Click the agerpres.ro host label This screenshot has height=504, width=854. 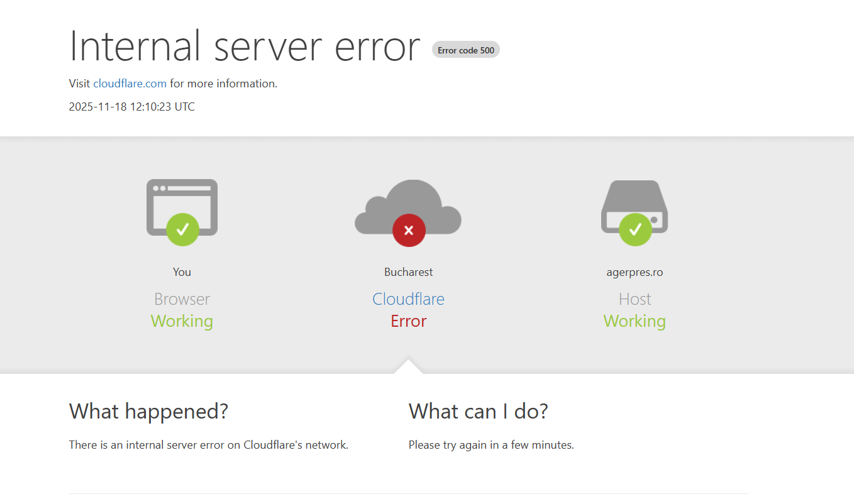click(x=635, y=271)
